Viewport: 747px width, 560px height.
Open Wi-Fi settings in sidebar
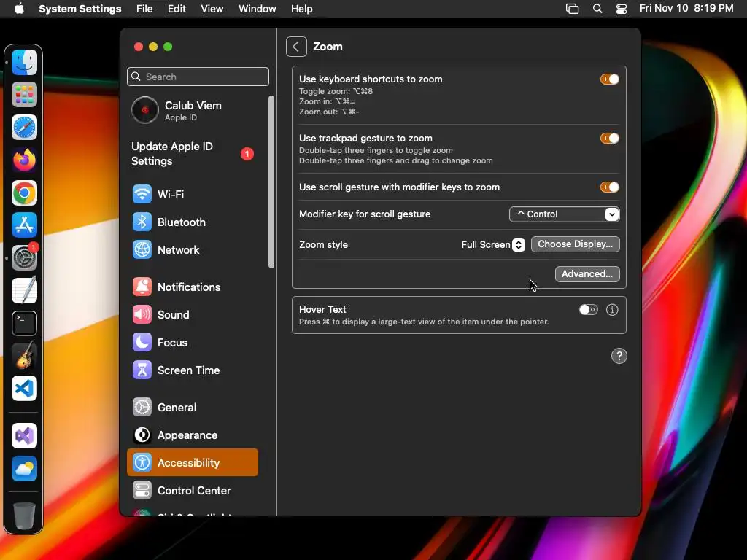(x=193, y=194)
